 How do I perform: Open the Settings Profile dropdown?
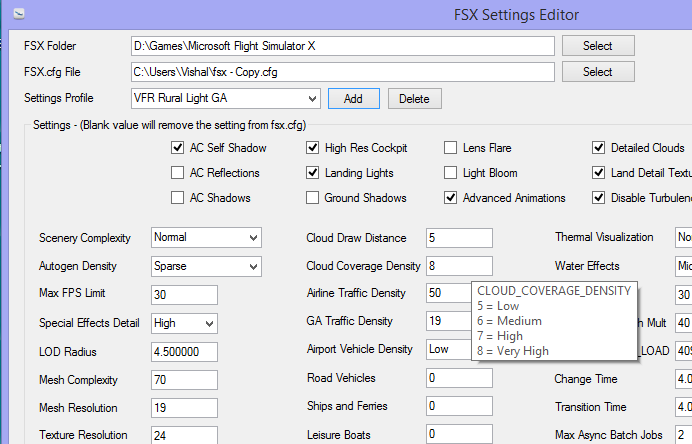coord(226,98)
